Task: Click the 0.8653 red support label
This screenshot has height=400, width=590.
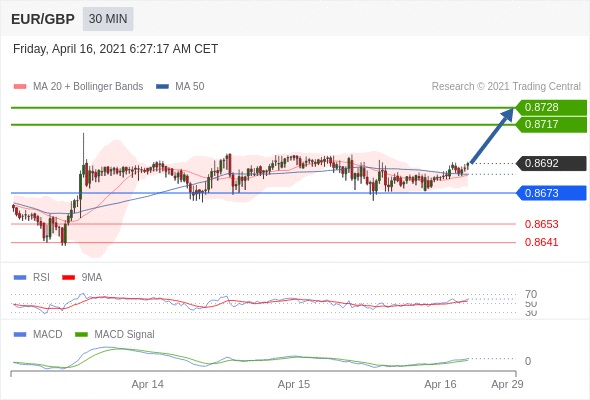Action: (541, 224)
